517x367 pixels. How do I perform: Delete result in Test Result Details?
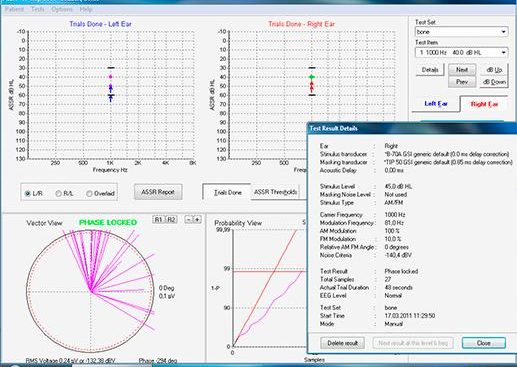pyautogui.click(x=342, y=343)
